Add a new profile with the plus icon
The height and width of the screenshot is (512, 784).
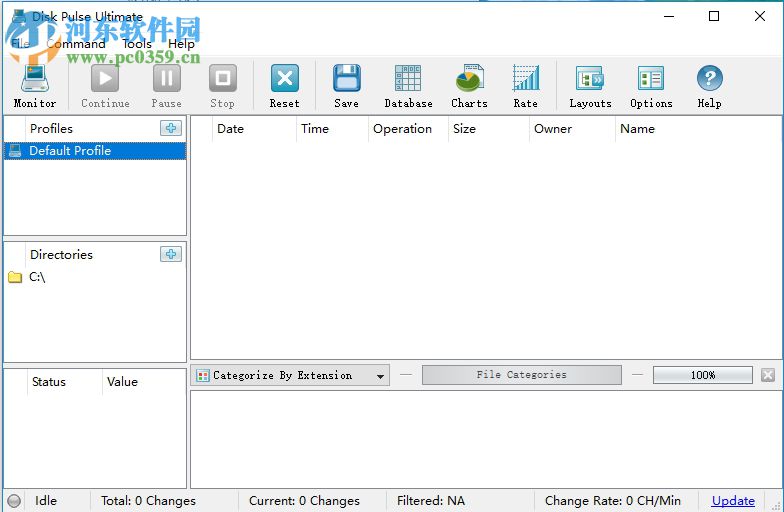171,128
